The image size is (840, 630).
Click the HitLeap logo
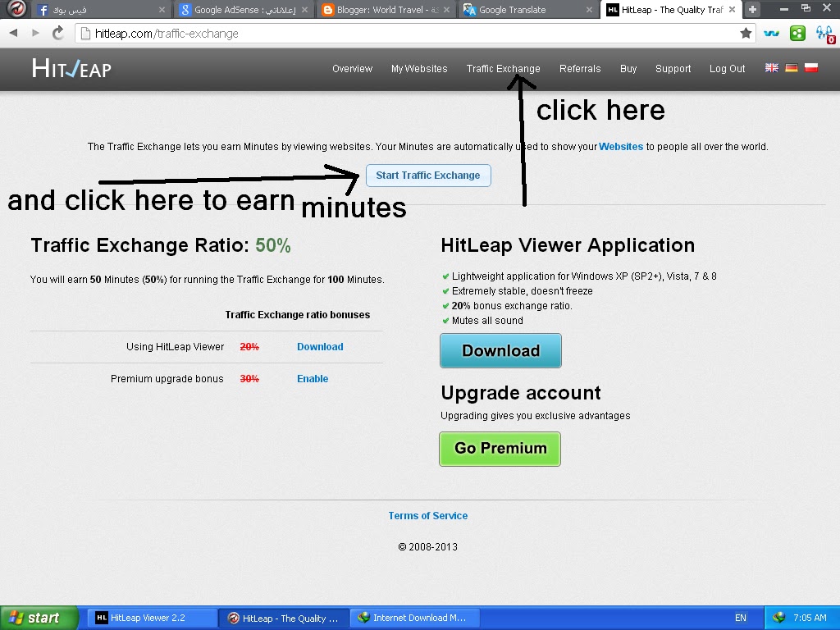[x=71, y=69]
